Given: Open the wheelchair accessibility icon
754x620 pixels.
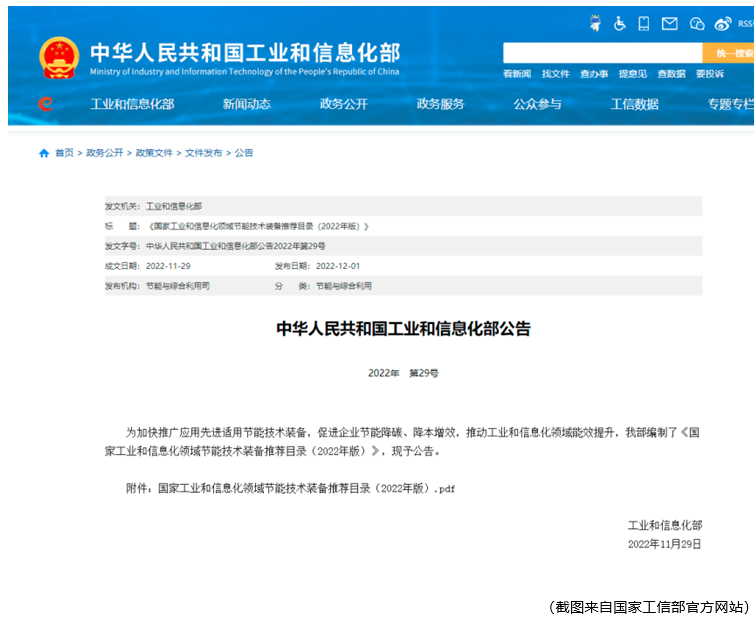Looking at the screenshot, I should coord(620,23).
